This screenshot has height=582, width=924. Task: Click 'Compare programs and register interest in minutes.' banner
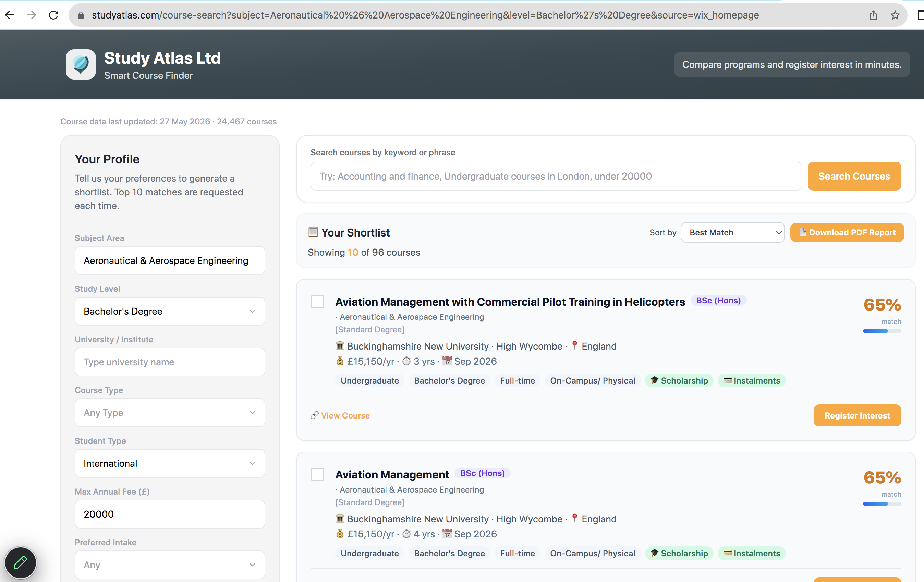[x=792, y=64]
